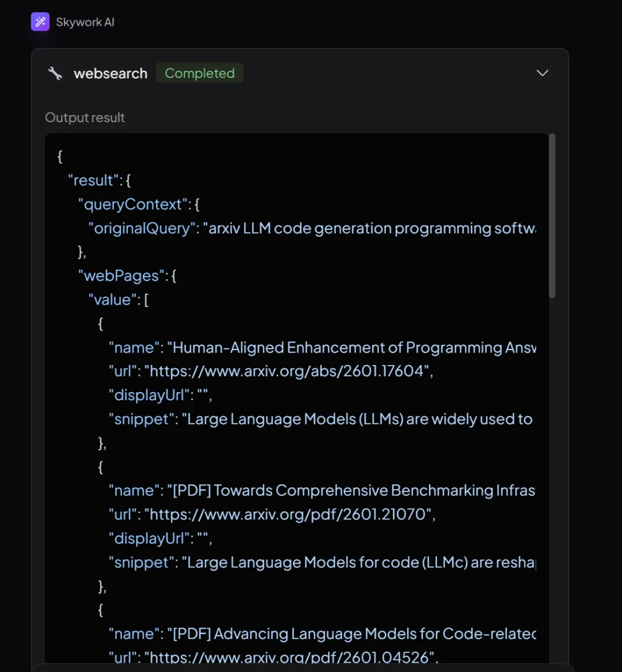The width and height of the screenshot is (622, 672).
Task: Collapse the websearch panel using the chevron
Action: (x=542, y=73)
